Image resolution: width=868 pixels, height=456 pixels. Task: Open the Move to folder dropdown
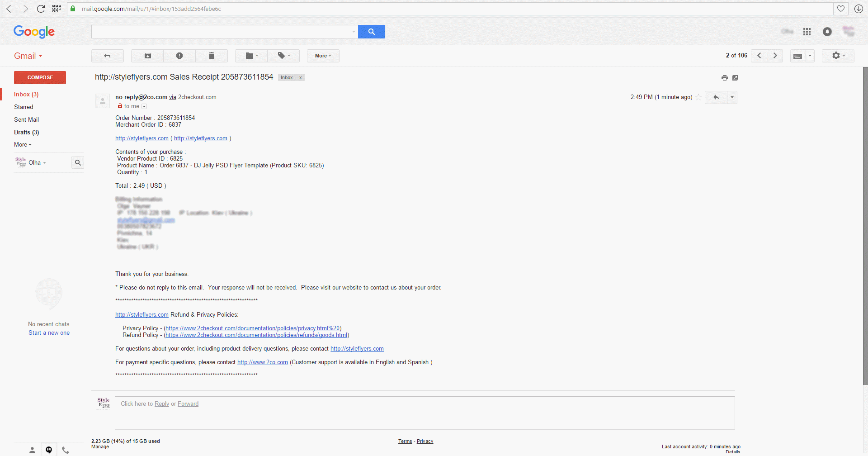[x=251, y=56]
